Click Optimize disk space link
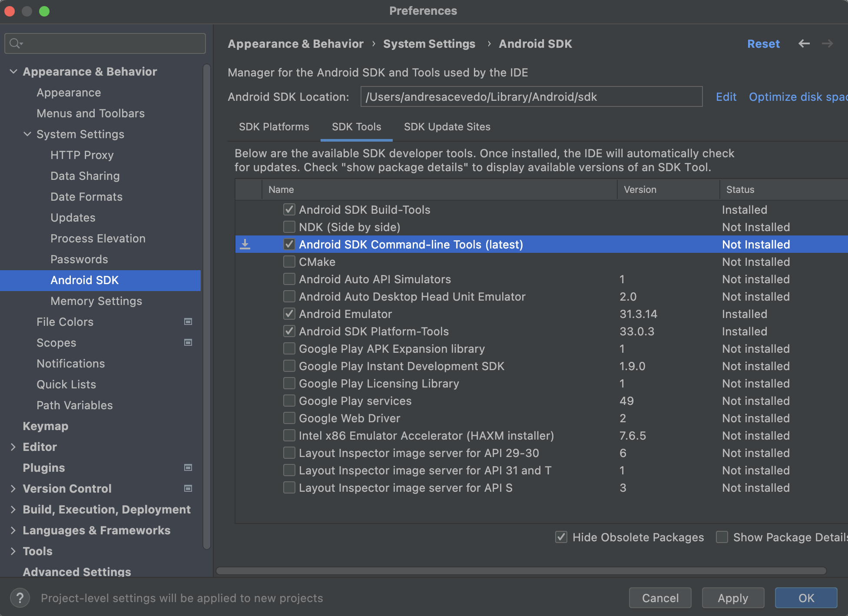The image size is (848, 616). pyautogui.click(x=798, y=96)
